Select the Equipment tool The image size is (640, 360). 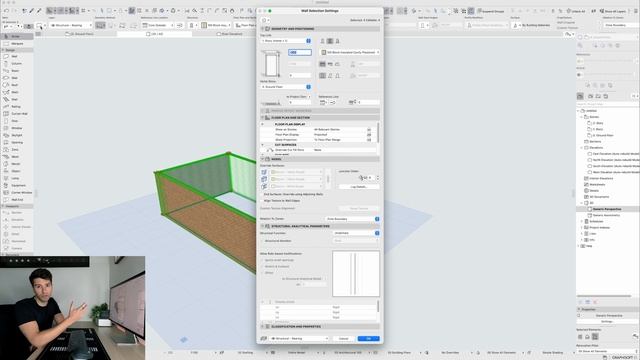tap(16, 185)
